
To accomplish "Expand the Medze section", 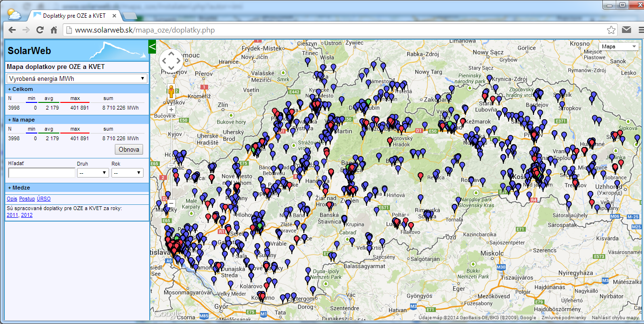I will point(21,188).
